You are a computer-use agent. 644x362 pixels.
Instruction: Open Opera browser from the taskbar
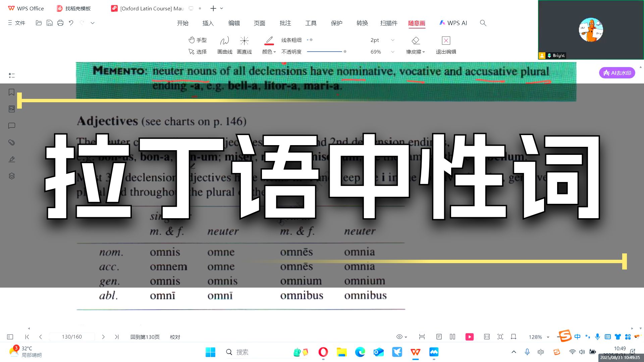pos(323,352)
